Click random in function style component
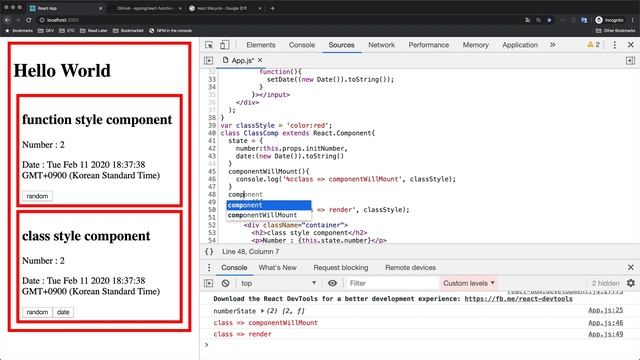This screenshot has height=360, width=640. pyautogui.click(x=37, y=196)
